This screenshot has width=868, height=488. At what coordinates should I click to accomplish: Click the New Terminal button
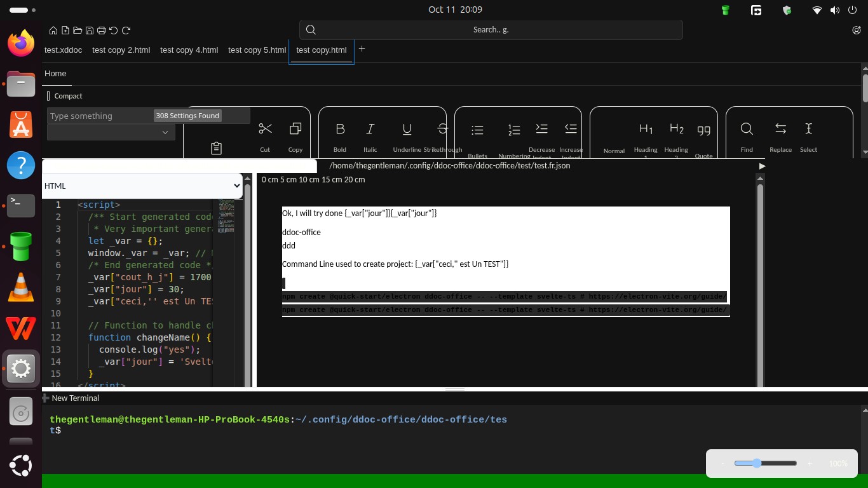click(x=71, y=398)
